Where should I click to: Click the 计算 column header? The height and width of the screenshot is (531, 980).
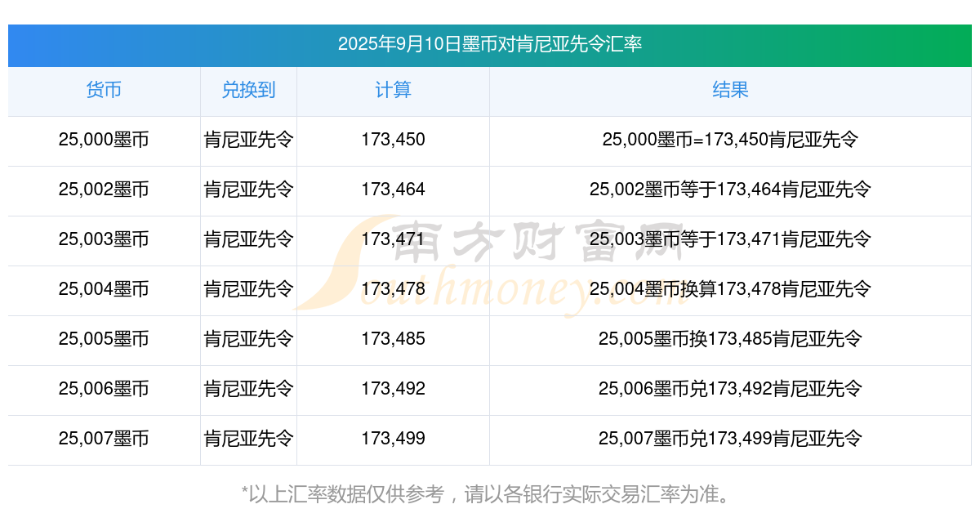point(393,90)
